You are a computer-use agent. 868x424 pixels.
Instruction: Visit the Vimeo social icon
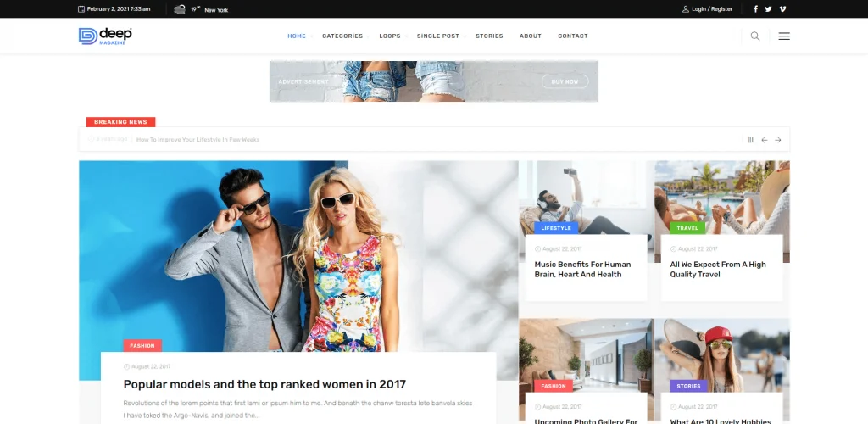point(782,8)
